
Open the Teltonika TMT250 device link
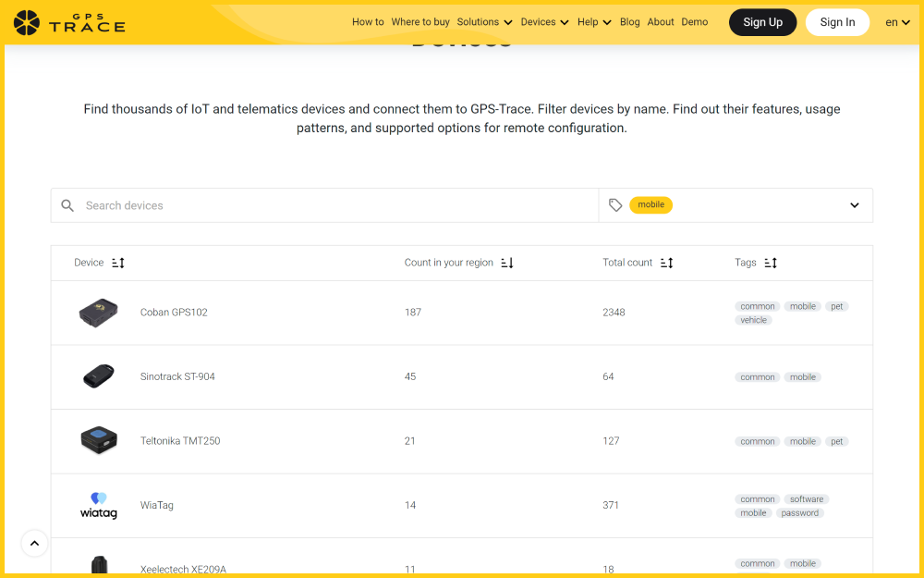point(180,441)
